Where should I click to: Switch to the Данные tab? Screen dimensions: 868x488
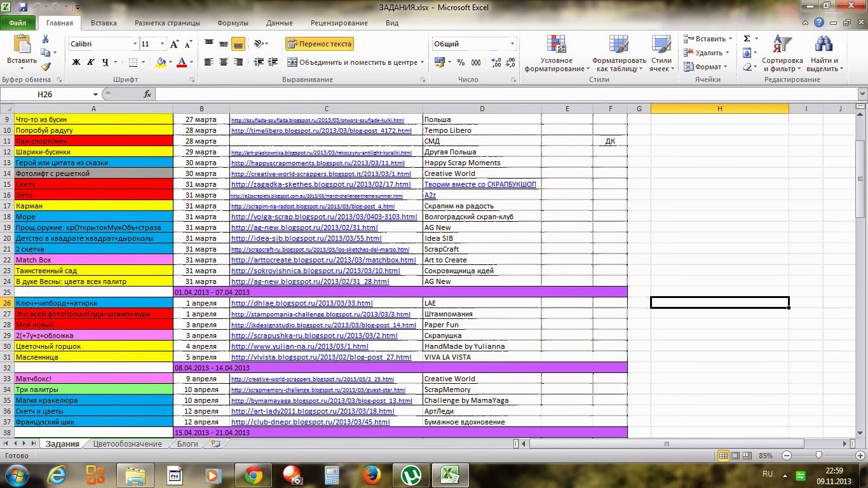click(x=280, y=23)
